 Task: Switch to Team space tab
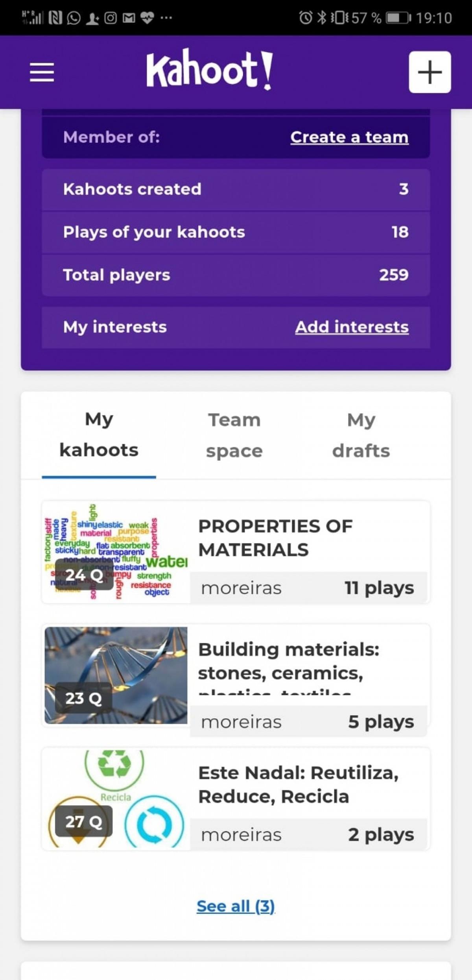(234, 435)
